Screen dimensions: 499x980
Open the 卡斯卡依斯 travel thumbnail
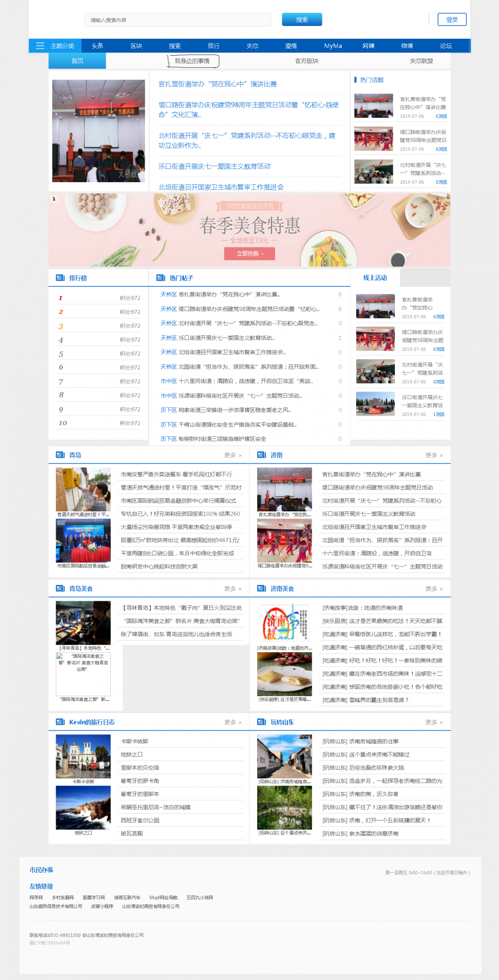click(x=83, y=756)
